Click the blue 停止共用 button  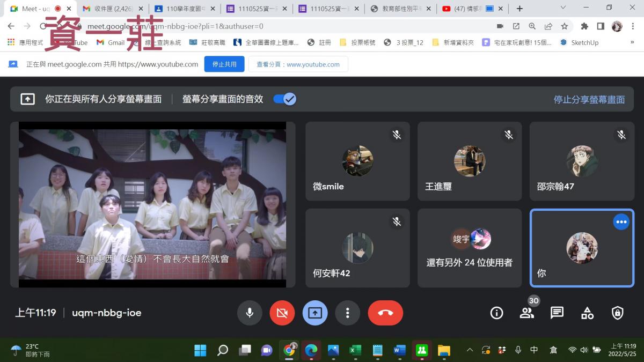(x=224, y=64)
